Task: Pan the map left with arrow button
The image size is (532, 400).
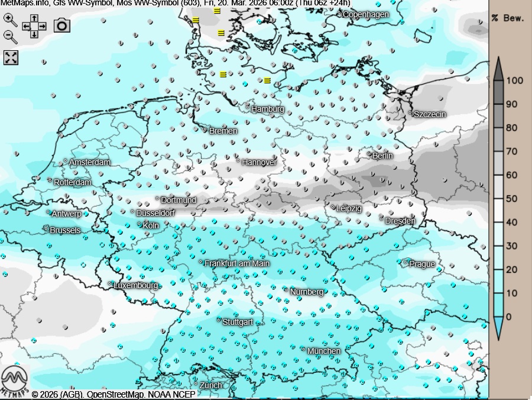Action: coord(26,26)
